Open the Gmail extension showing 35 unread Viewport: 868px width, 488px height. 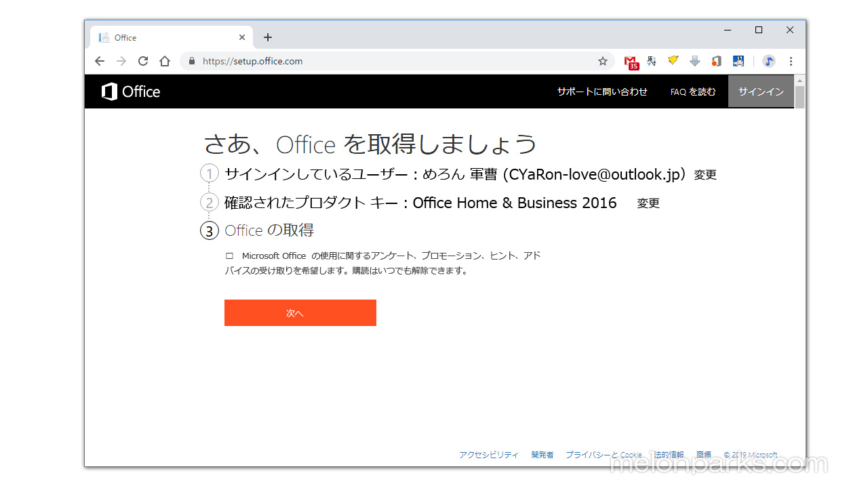pos(631,62)
